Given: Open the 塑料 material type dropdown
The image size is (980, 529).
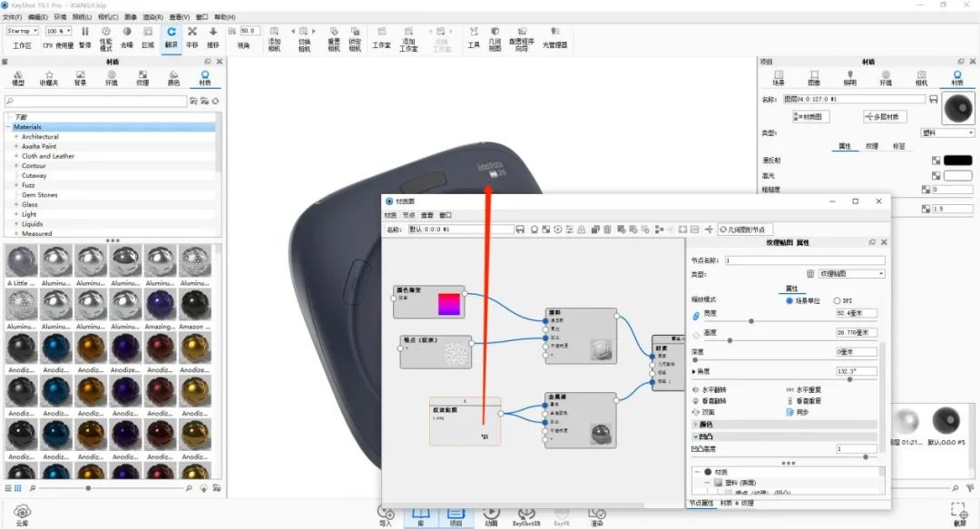Looking at the screenshot, I should click(947, 132).
